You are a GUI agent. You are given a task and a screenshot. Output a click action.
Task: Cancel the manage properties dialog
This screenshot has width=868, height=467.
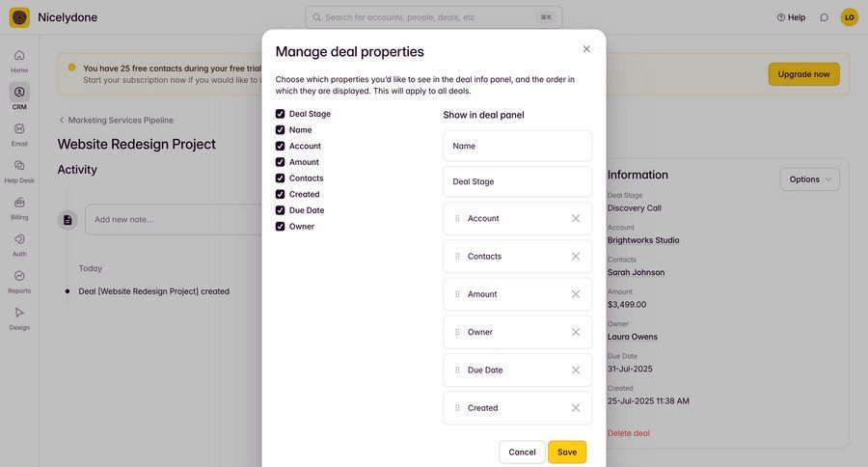pos(522,452)
